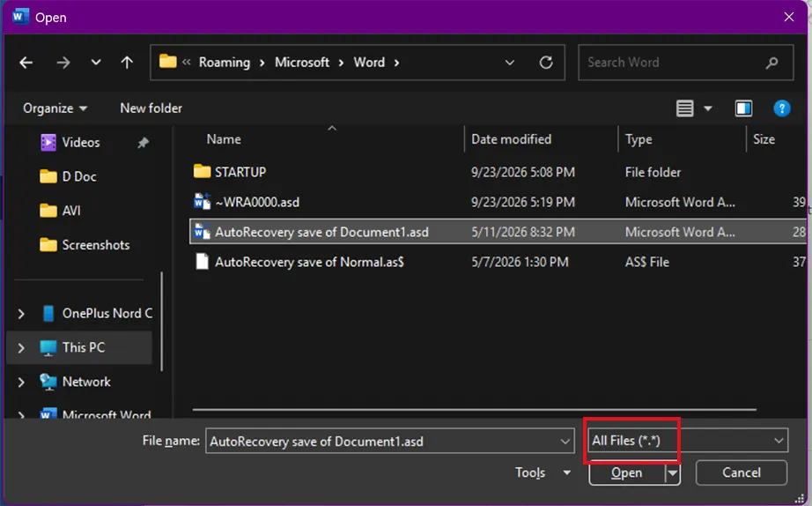This screenshot has width=812, height=506.
Task: Select AutoRecovery save of Normal.as$
Action: click(309, 262)
